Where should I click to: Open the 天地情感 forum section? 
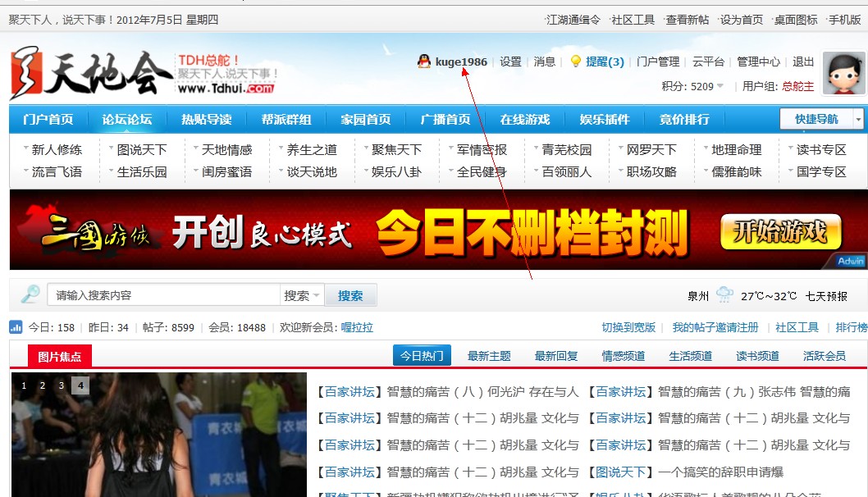(x=226, y=149)
